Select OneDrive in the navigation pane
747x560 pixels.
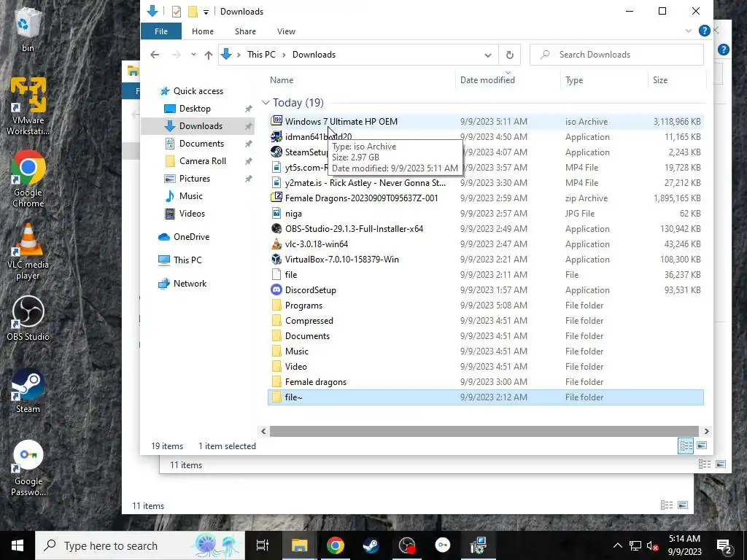tap(192, 237)
